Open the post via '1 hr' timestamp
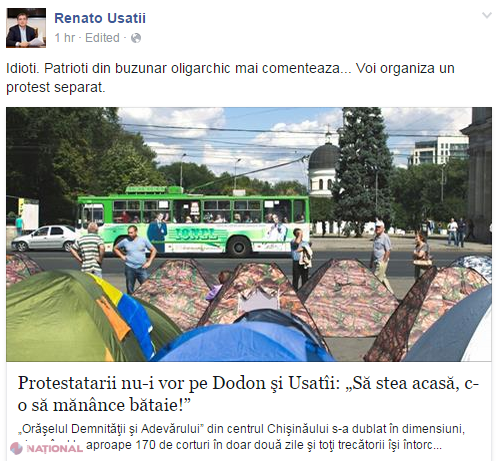This screenshot has height=461, width=503. point(65,38)
